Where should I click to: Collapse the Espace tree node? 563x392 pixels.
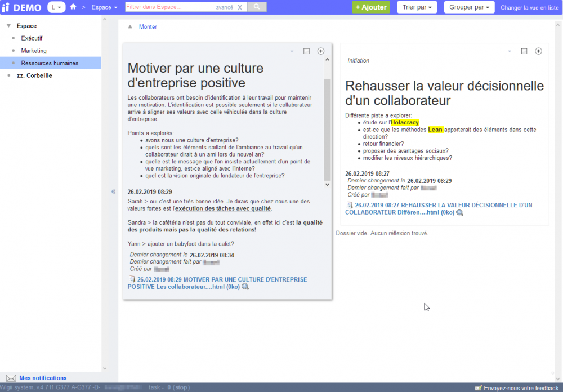pyautogui.click(x=8, y=26)
